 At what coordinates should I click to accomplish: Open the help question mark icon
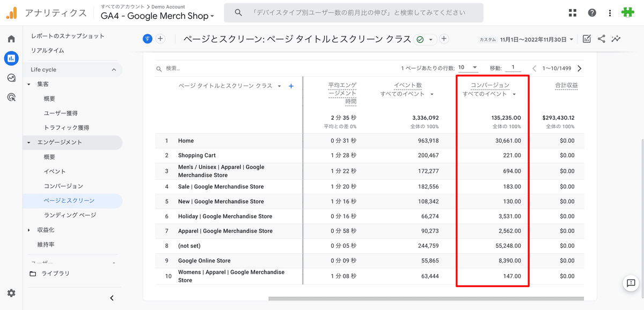click(592, 13)
